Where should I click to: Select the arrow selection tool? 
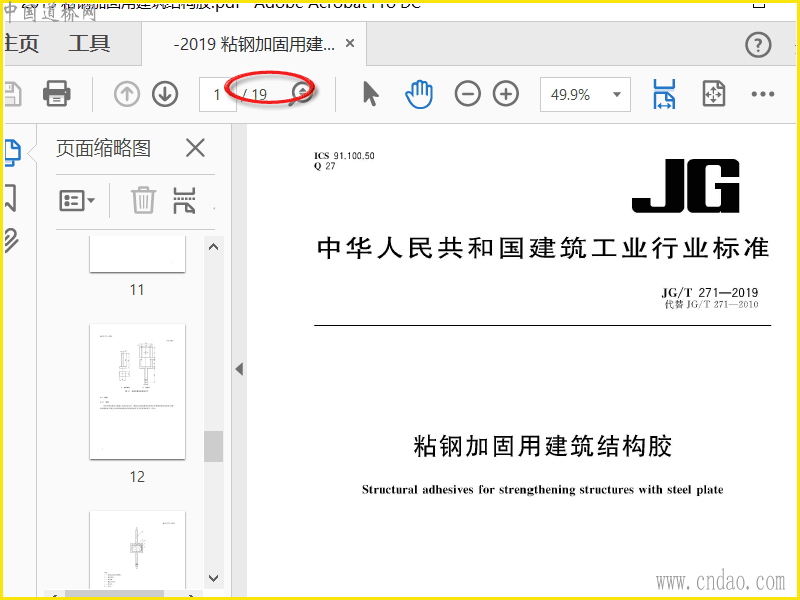(x=371, y=94)
